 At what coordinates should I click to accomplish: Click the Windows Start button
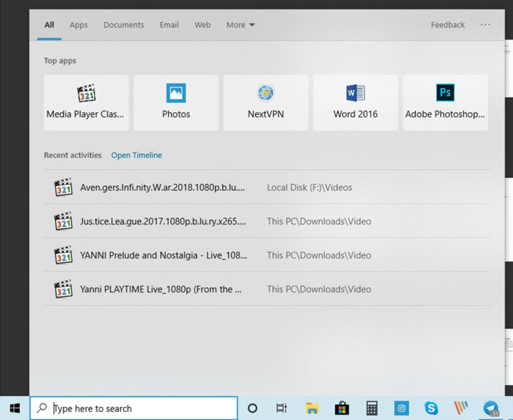coord(14,408)
